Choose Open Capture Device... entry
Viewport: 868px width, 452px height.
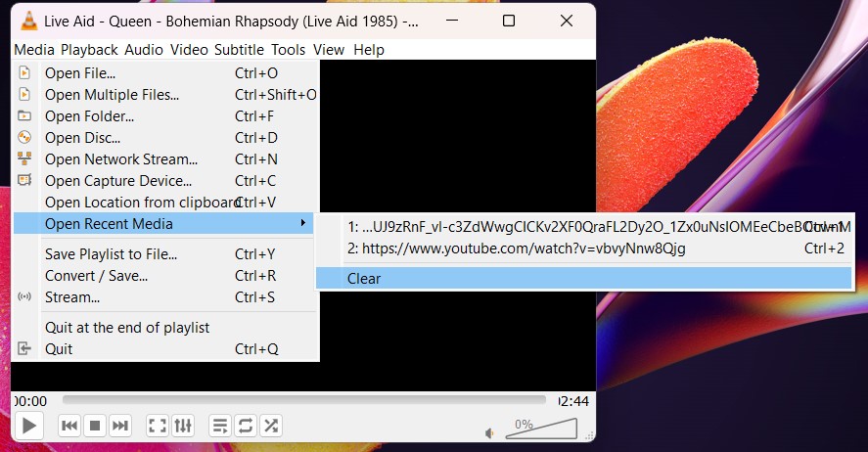tap(165, 181)
